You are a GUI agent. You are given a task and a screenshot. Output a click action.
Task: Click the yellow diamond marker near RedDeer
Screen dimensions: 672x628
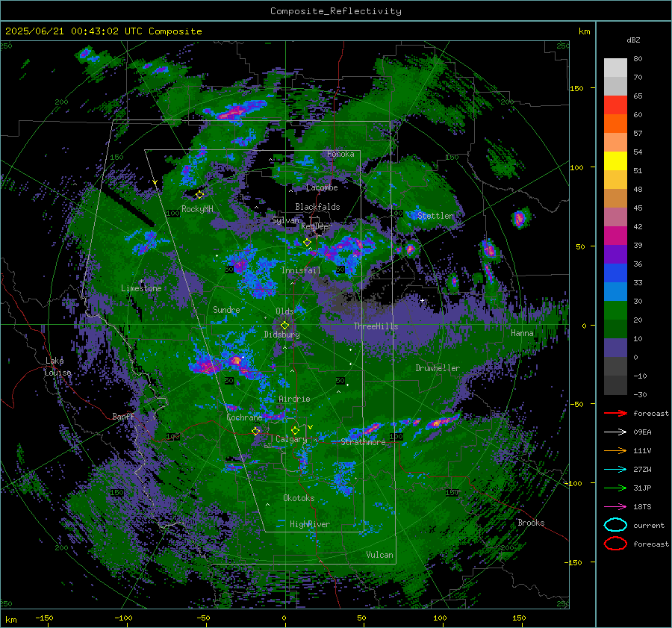point(308,243)
